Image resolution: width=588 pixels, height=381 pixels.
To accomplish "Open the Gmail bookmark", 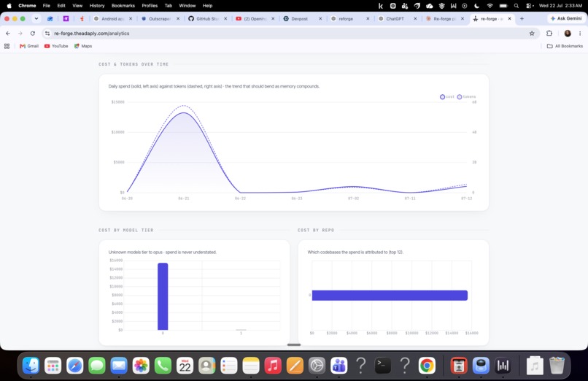I will (29, 46).
